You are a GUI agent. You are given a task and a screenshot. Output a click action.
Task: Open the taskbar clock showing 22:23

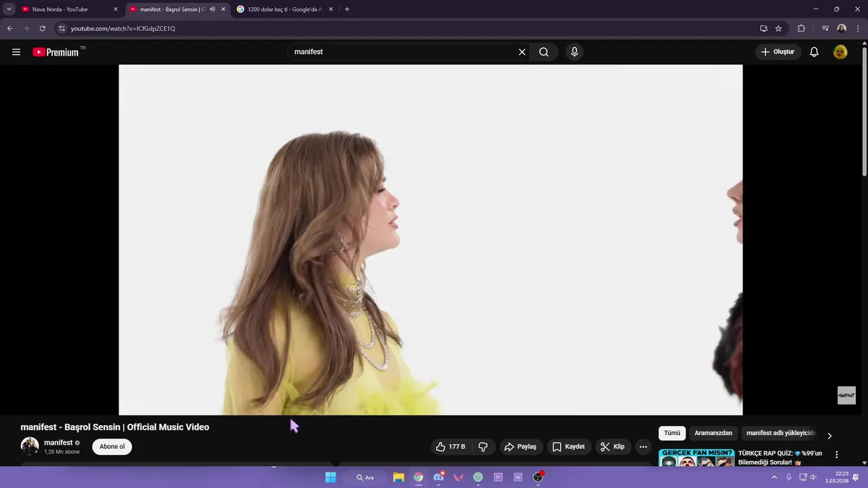coord(837,477)
